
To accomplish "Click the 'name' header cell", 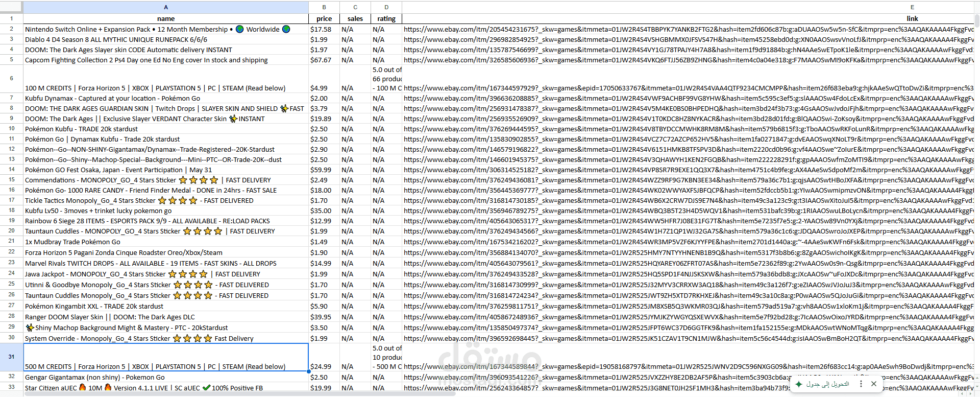I will point(166,18).
